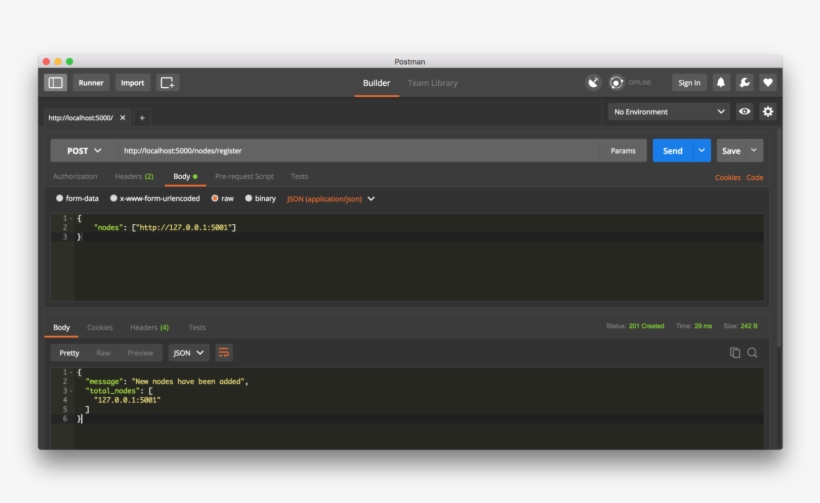Image resolution: width=820 pixels, height=503 pixels.
Task: Open the JSON (application/json) type dropdown
Action: click(331, 199)
